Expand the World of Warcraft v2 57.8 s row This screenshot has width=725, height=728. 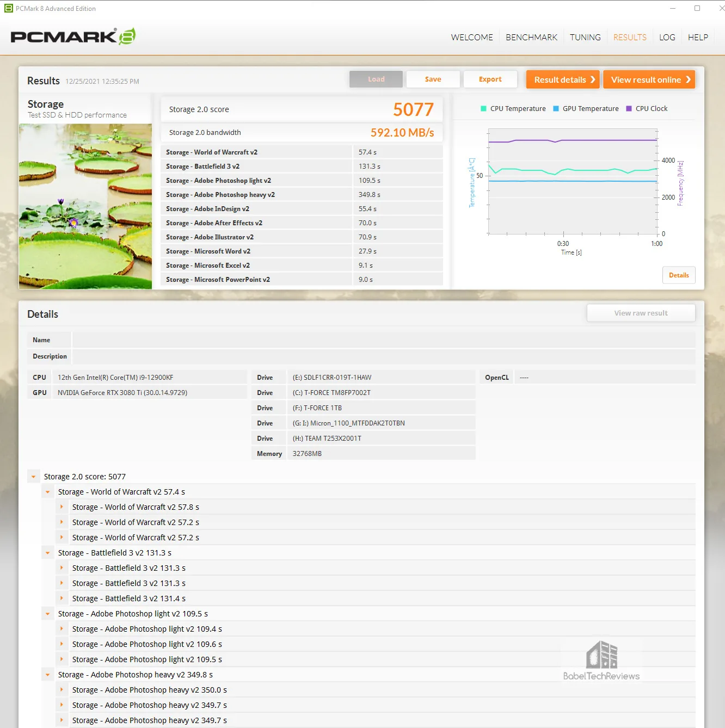coord(62,507)
